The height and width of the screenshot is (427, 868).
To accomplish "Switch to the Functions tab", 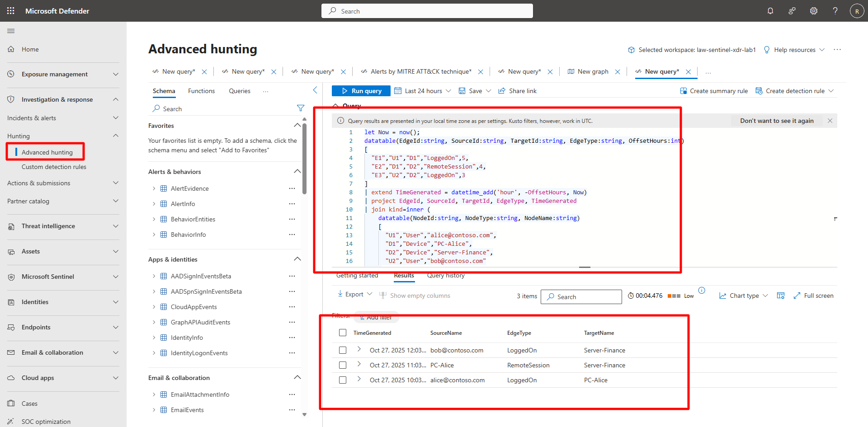I will (x=201, y=91).
